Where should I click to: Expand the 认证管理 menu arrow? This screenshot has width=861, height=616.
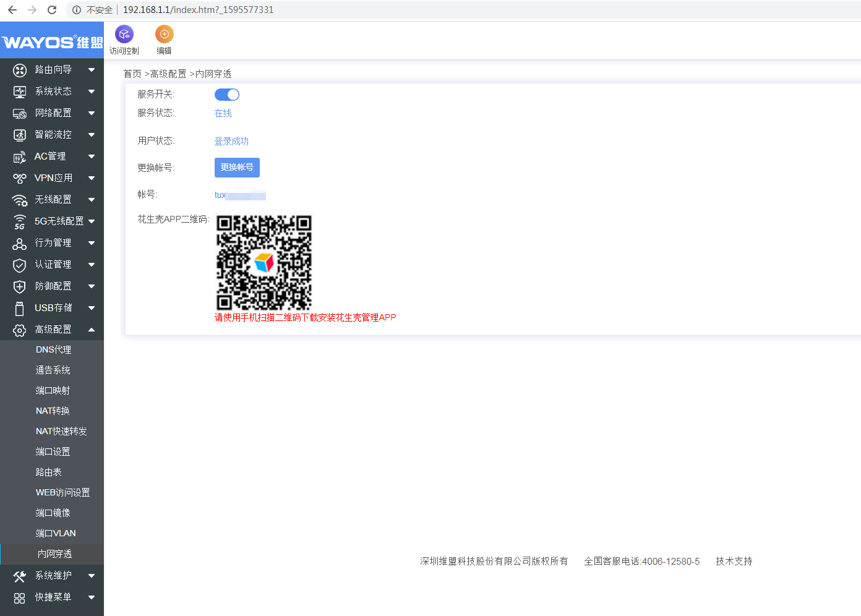click(x=92, y=265)
